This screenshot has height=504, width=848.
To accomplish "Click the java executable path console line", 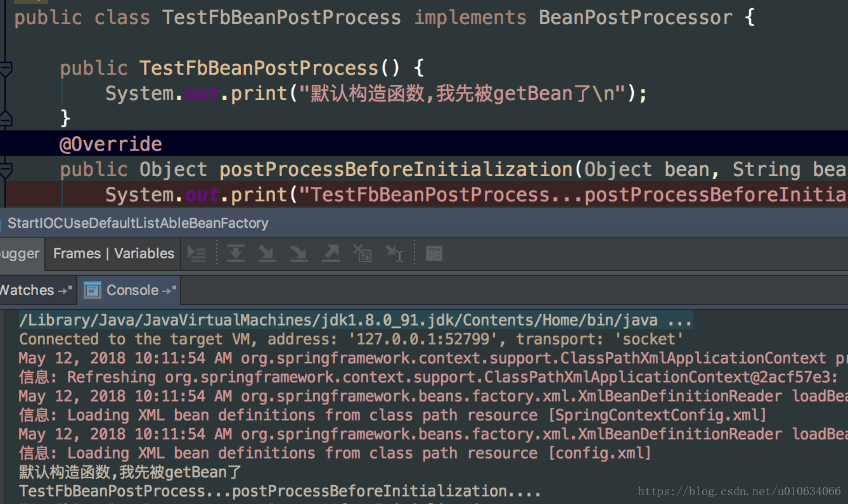I will [x=356, y=320].
